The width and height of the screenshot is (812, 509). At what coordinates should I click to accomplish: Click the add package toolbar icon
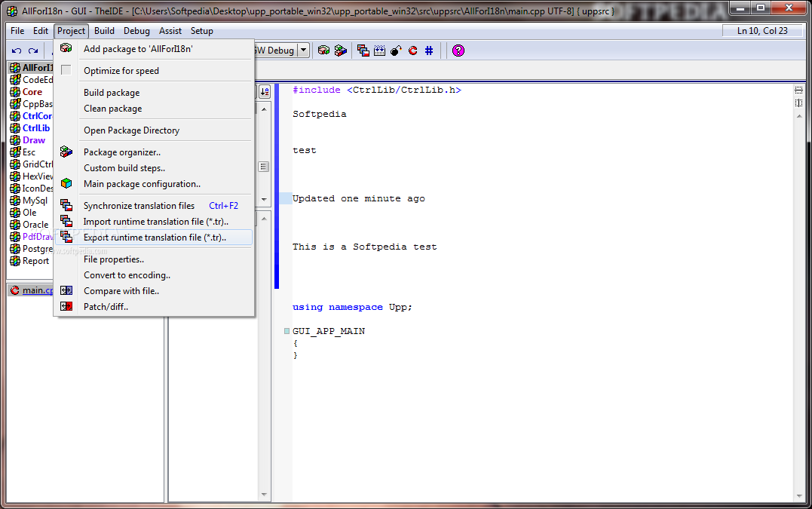323,51
